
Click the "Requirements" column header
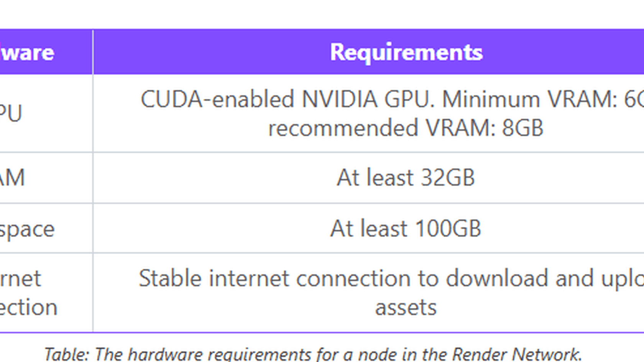pyautogui.click(x=406, y=52)
